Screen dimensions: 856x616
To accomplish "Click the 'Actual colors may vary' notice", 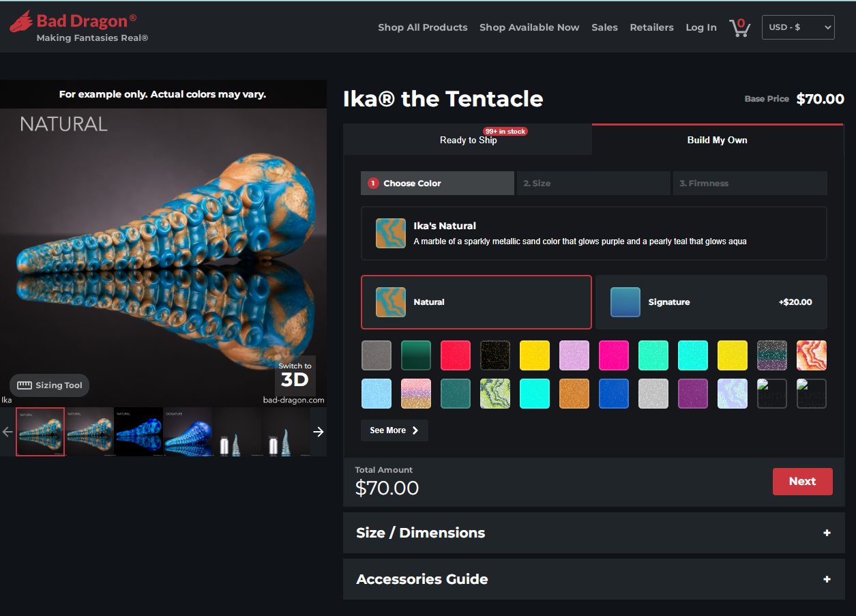I will pyautogui.click(x=163, y=94).
